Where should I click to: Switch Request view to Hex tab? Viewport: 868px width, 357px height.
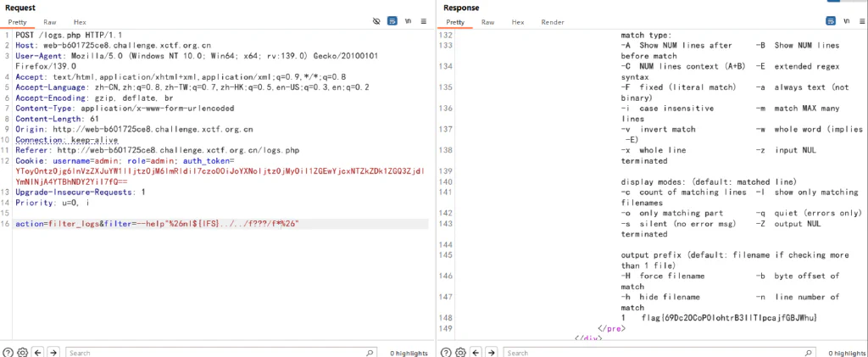coord(80,22)
